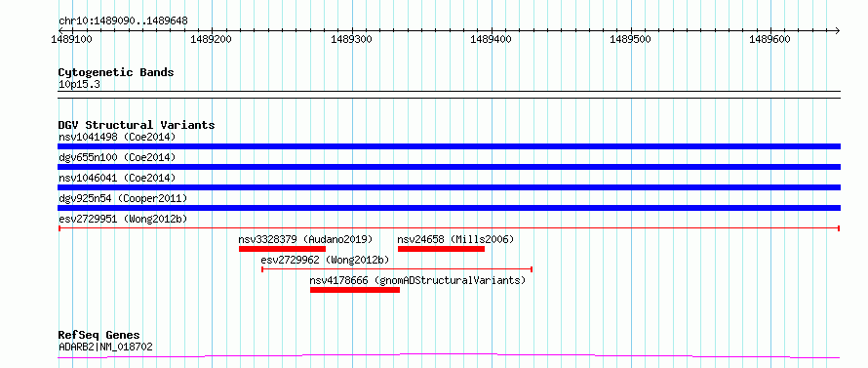Open variant label nsv3328379 (Audano2019)
Viewport: 868px width, 368px height.
[x=305, y=239]
